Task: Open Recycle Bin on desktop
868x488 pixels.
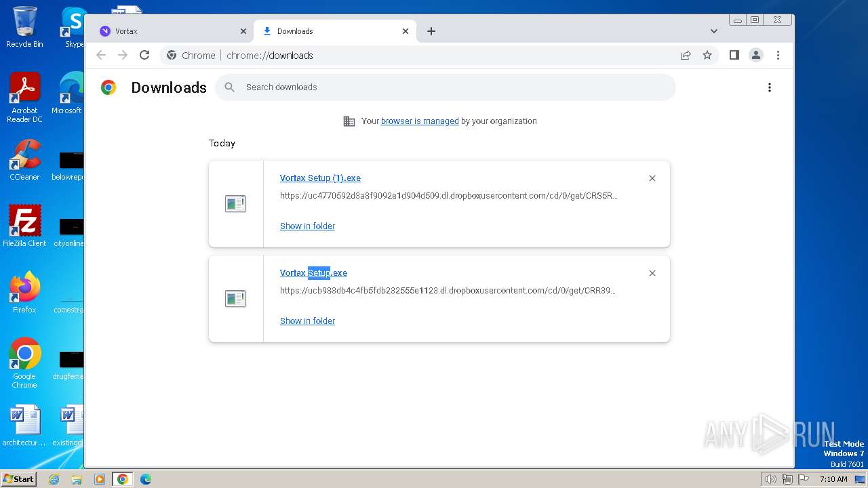Action: click(24, 27)
